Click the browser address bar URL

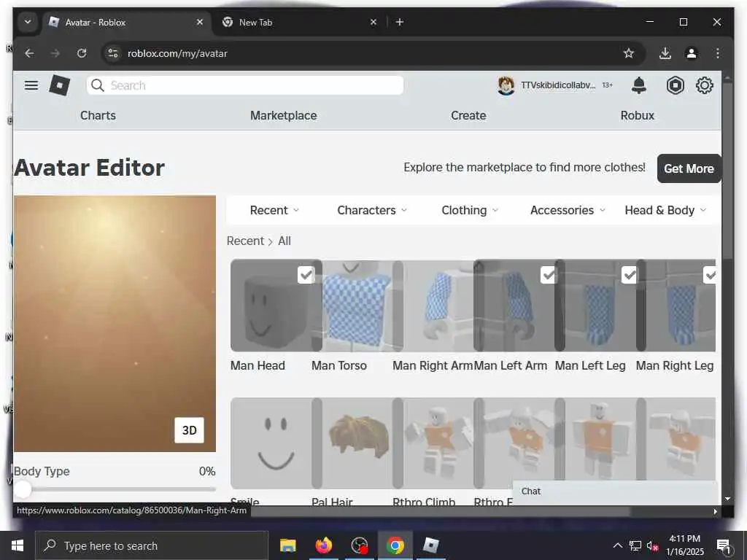[177, 53]
